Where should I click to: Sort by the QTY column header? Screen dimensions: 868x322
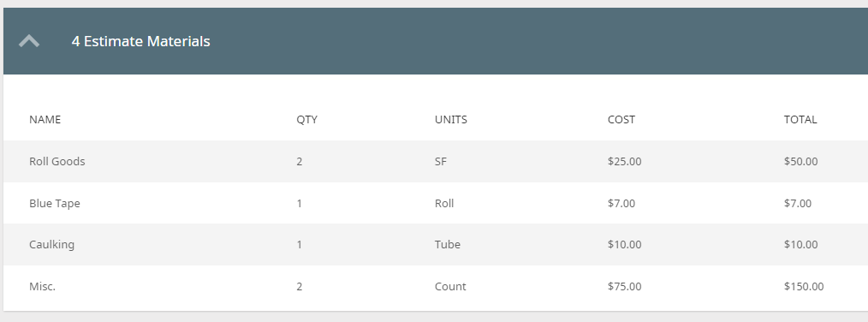[306, 120]
